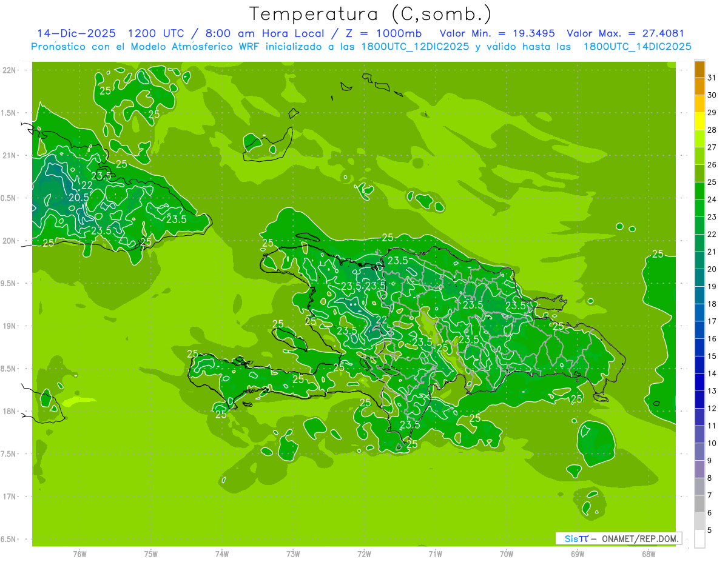Click the "75W" longitude axis label
The image size is (728, 562).
[151, 554]
